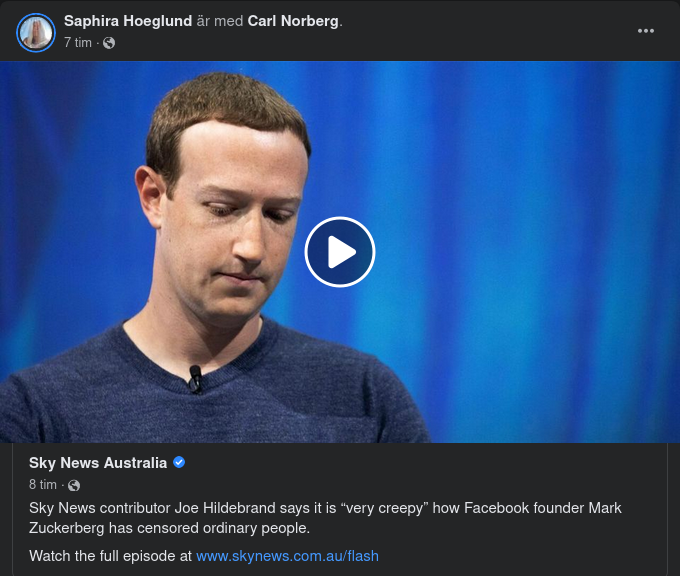Visit the Sky News Australia page

click(98, 463)
